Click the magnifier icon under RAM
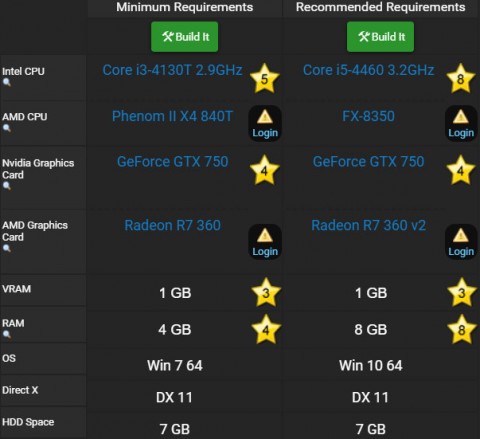This screenshot has width=480, height=439. pos(7,334)
